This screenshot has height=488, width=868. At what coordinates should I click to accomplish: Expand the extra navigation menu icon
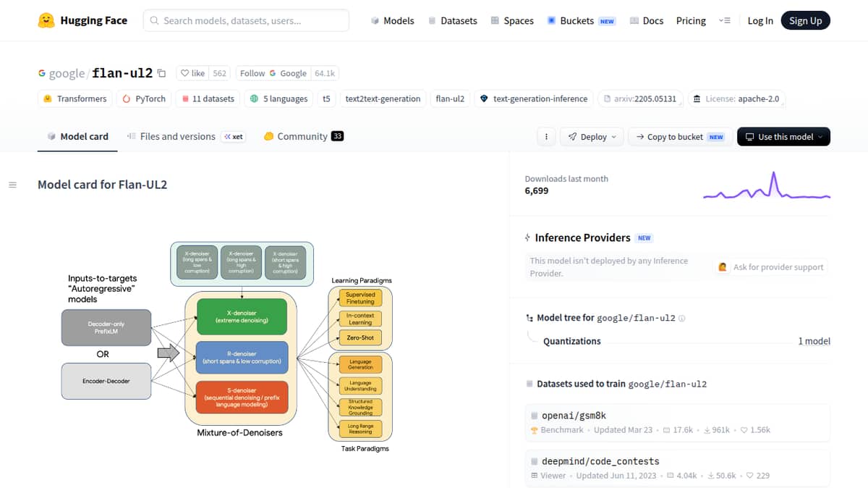click(724, 20)
